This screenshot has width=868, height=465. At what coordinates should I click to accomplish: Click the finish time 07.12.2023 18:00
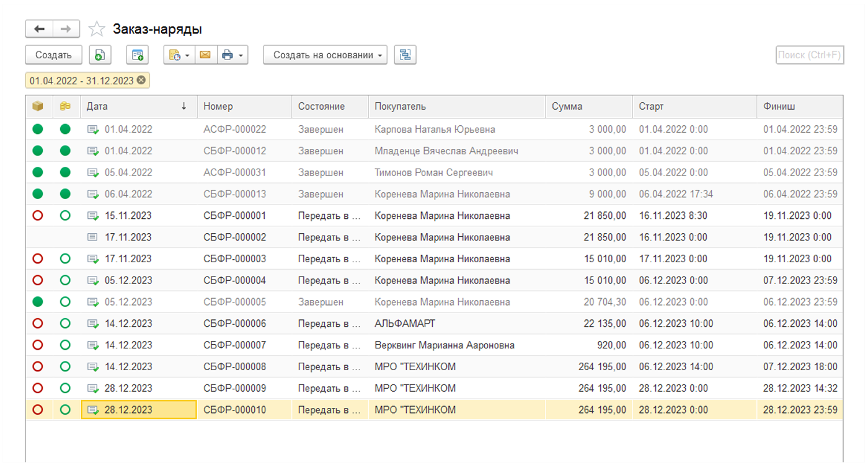pyautogui.click(x=800, y=366)
